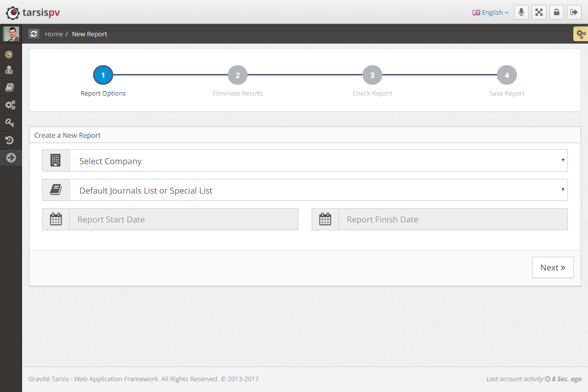Click the Next button
The width and height of the screenshot is (588, 392).
point(552,268)
